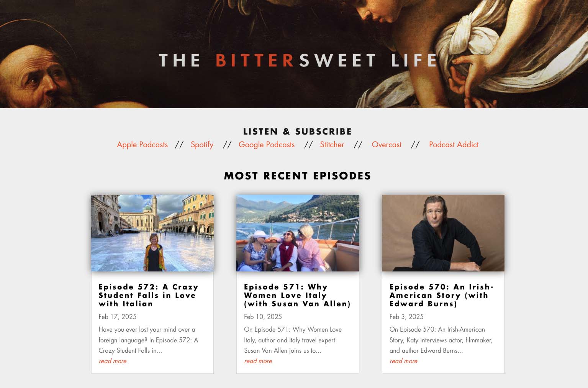Open the Edward Burns portrait thumbnail
Viewport: 588px width, 388px height.
[443, 233]
